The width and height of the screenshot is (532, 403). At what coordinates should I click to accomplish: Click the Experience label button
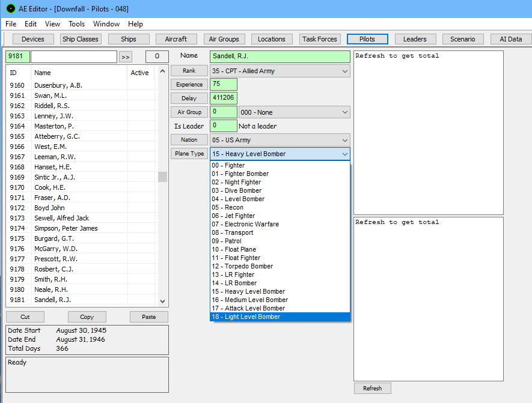pos(189,85)
